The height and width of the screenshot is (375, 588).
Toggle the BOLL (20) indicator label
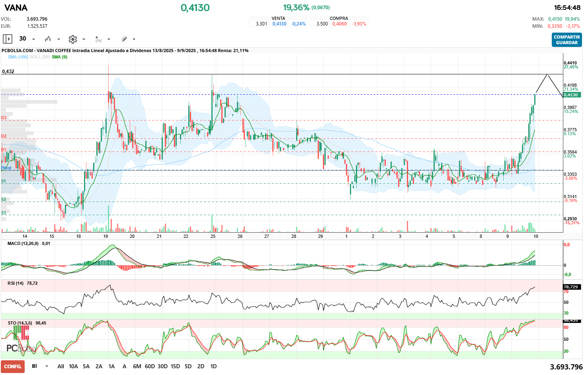[x=40, y=57]
